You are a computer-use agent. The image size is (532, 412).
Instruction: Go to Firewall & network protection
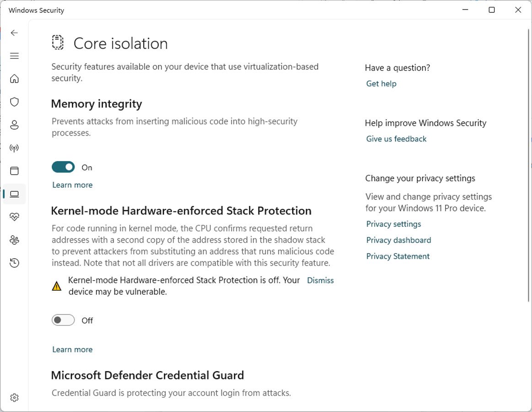[x=14, y=147]
